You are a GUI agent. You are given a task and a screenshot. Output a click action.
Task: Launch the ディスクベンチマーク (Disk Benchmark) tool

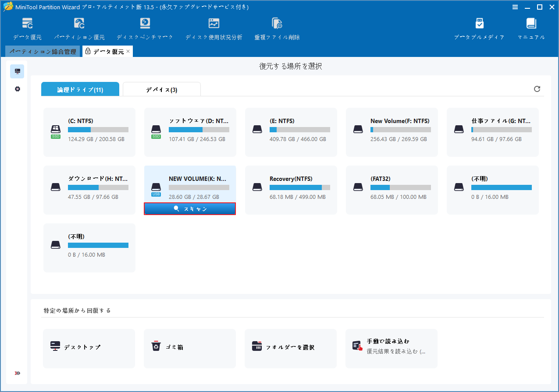click(145, 28)
